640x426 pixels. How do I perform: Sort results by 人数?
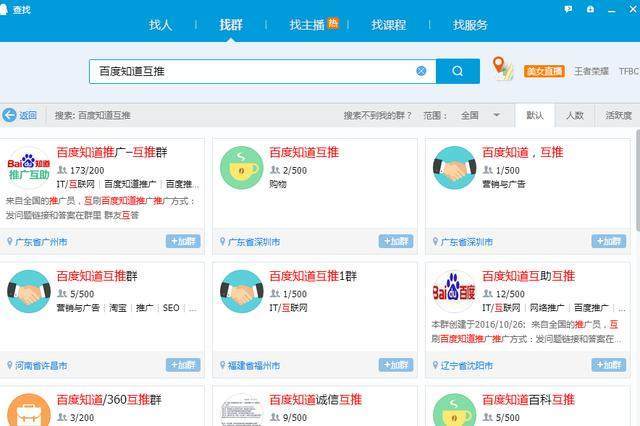click(575, 115)
